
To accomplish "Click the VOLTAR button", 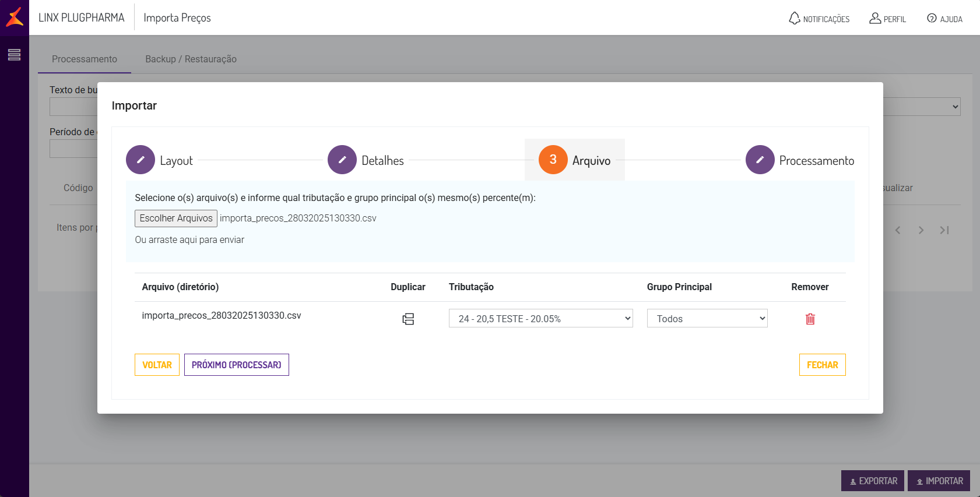I will point(157,365).
